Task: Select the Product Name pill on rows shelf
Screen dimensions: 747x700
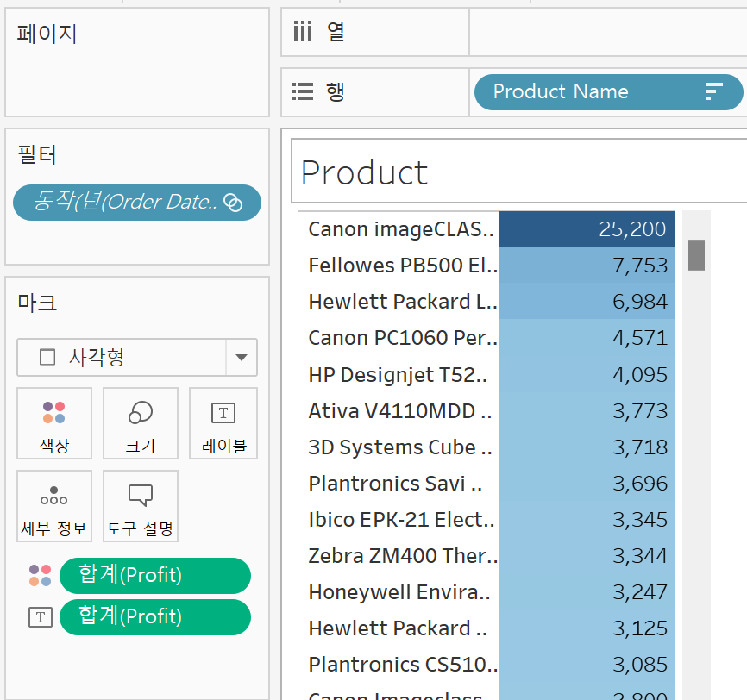Action: click(x=608, y=92)
